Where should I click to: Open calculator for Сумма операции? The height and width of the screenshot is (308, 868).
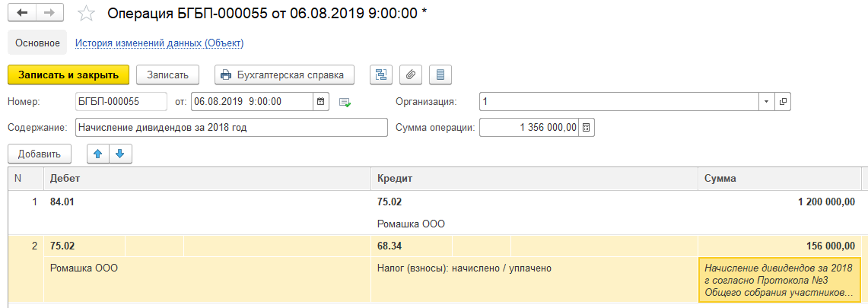[587, 128]
